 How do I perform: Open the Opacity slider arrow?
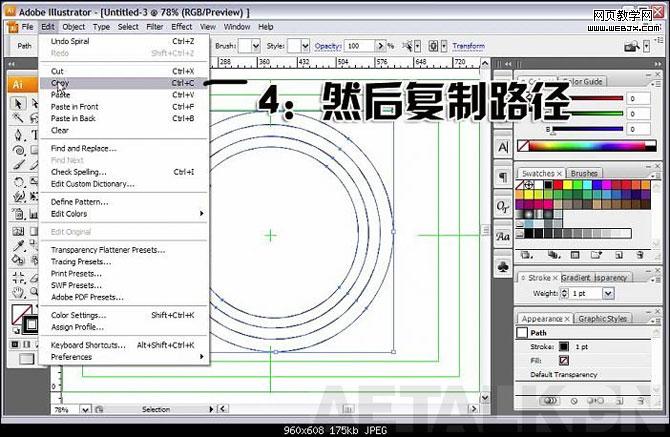(x=380, y=46)
